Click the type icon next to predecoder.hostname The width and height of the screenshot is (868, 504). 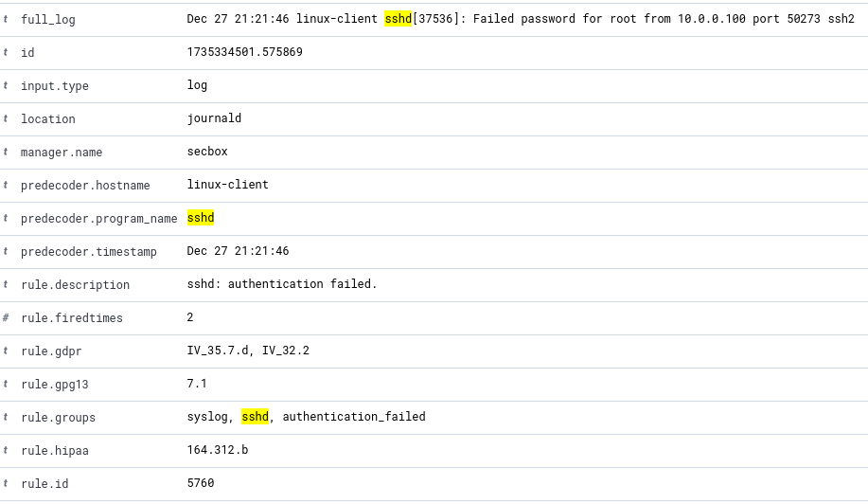pyautogui.click(x=6, y=186)
